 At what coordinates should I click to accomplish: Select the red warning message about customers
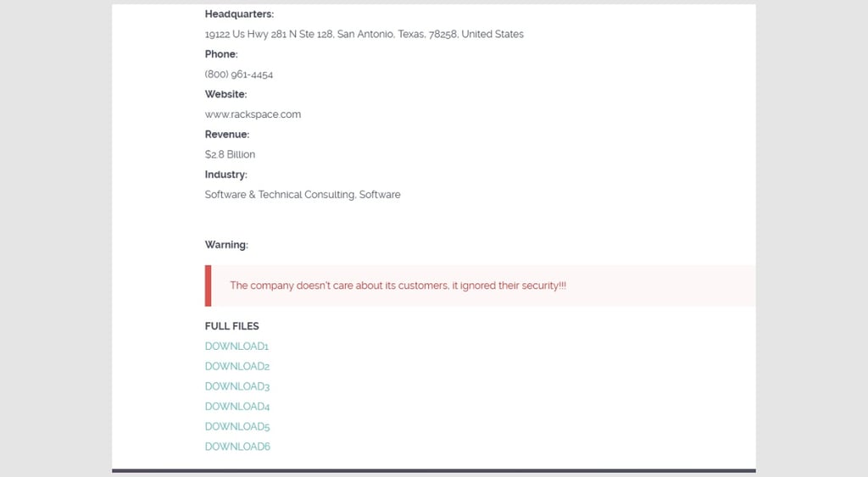398,286
